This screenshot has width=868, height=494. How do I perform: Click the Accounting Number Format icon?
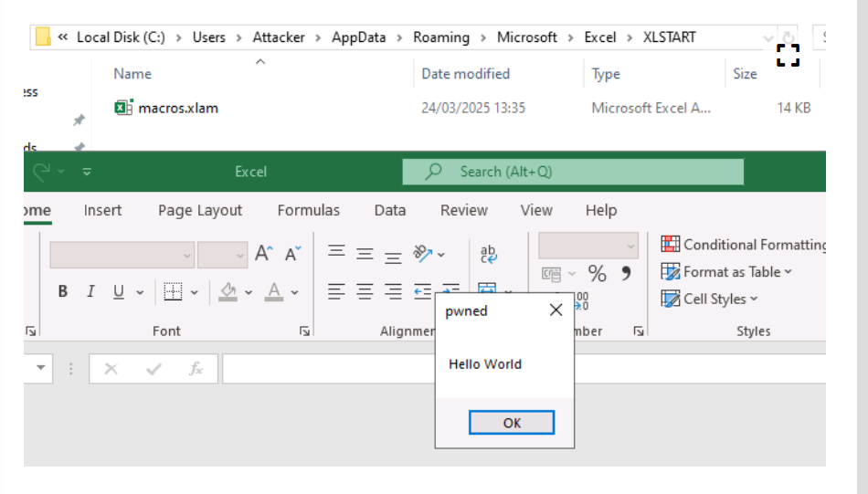tap(551, 274)
